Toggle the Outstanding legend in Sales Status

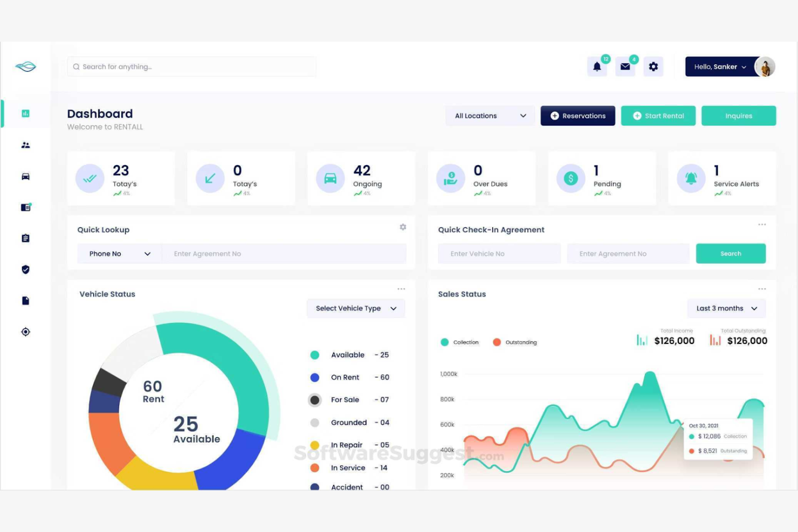coord(514,342)
